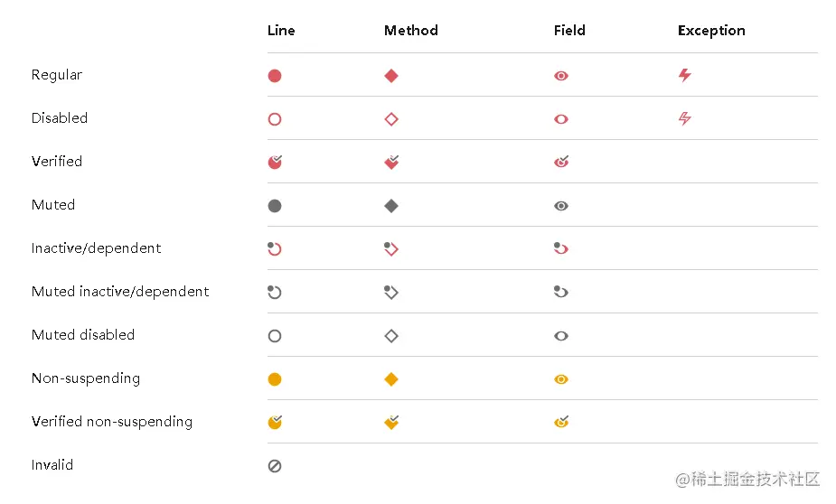
Task: Click the inactive/dependent method breakpoint icon
Action: point(391,249)
